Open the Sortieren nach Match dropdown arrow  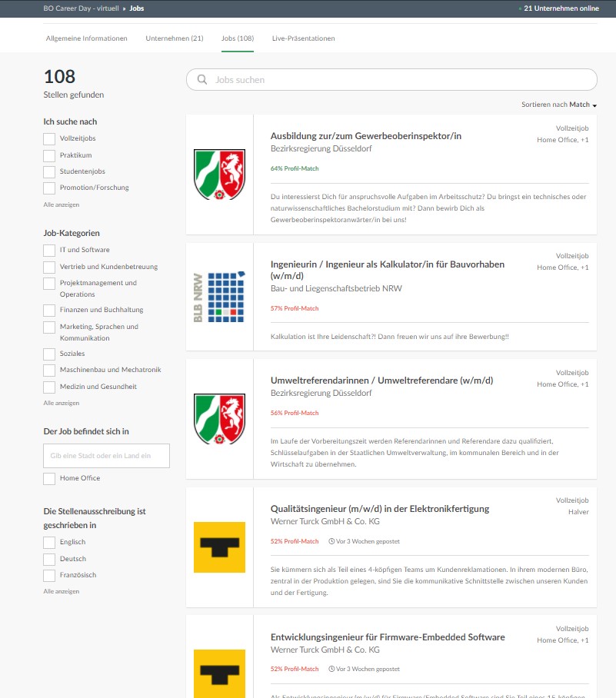click(x=594, y=105)
